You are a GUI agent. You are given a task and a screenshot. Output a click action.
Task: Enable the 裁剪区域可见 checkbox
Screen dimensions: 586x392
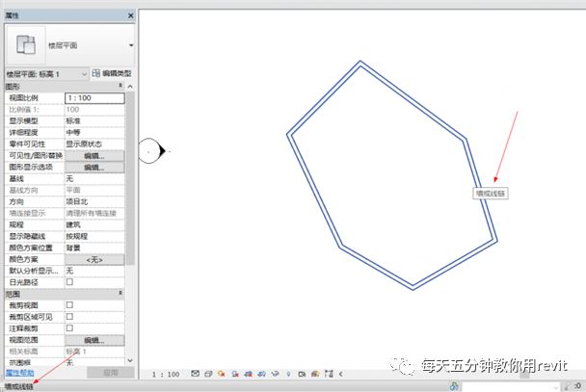point(69,317)
